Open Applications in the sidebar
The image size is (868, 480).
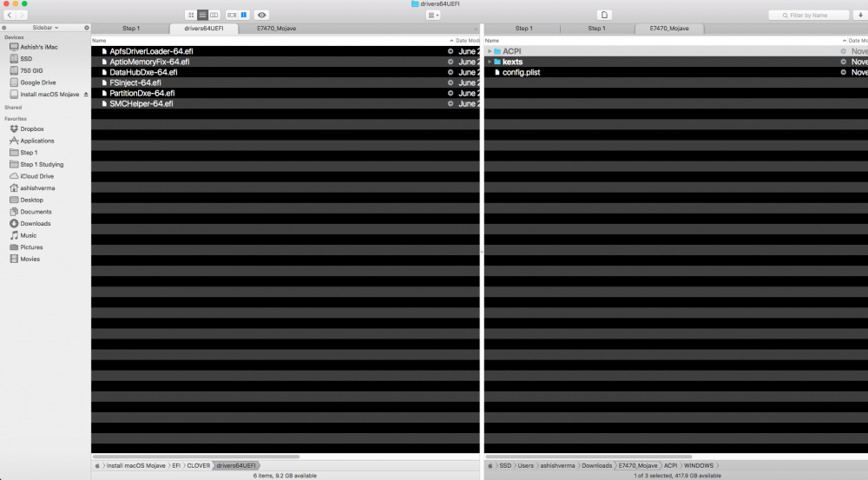[32, 141]
